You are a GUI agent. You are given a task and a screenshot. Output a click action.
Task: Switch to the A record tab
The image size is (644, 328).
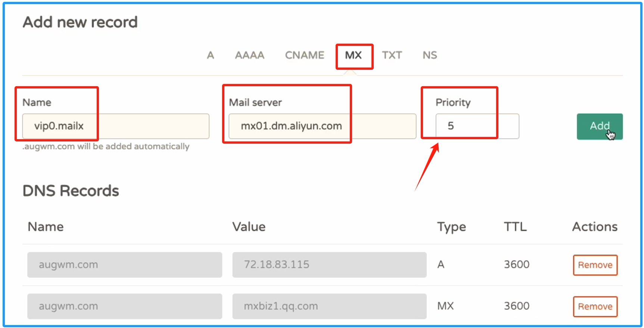(211, 55)
